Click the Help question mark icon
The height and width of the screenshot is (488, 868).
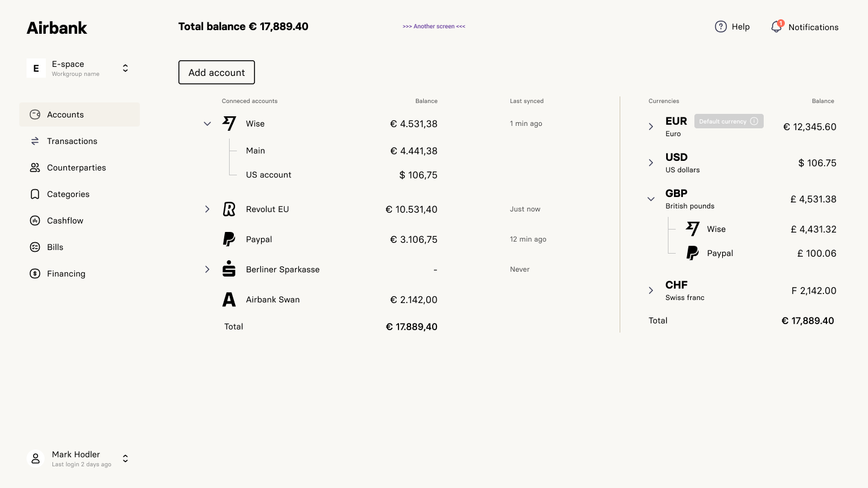point(720,27)
